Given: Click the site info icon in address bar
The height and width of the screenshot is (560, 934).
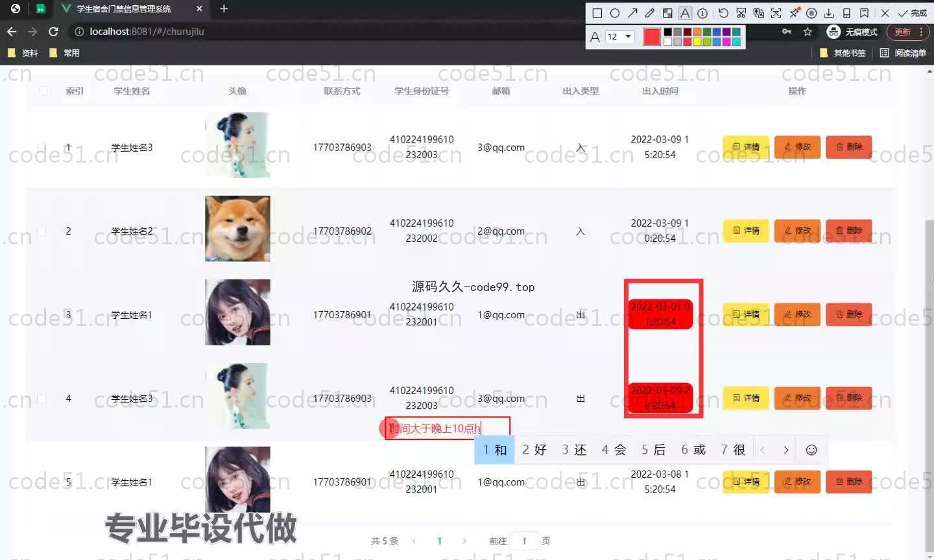Looking at the screenshot, I should tap(79, 31).
